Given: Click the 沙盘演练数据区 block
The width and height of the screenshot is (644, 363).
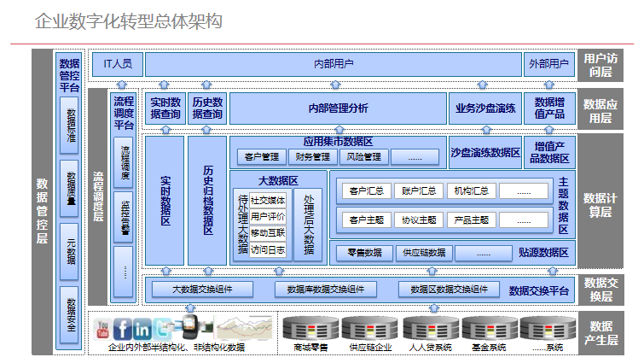Looking at the screenshot, I should point(485,153).
